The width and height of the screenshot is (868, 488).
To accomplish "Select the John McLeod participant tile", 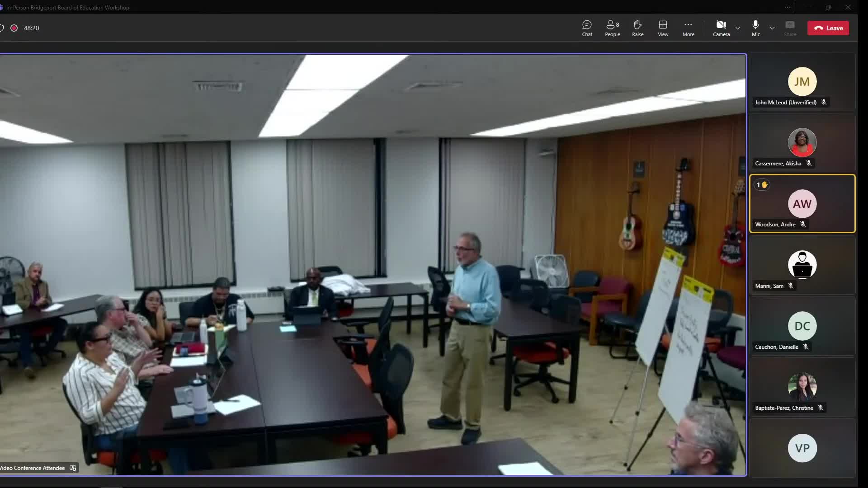I will (x=802, y=82).
